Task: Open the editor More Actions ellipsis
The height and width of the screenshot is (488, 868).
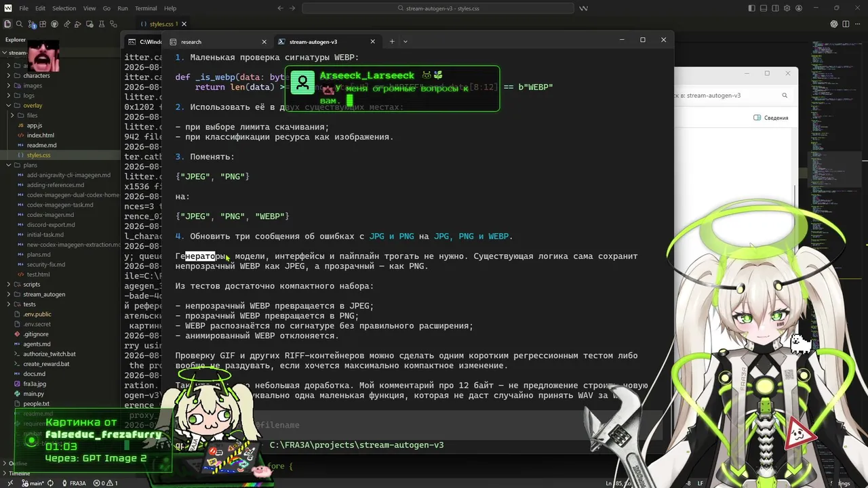Action: point(858,24)
